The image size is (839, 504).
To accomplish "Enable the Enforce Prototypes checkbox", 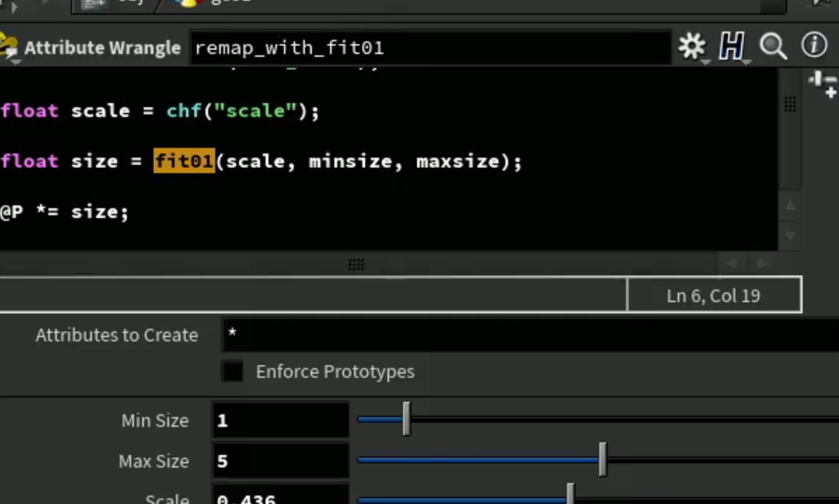I will 232,371.
